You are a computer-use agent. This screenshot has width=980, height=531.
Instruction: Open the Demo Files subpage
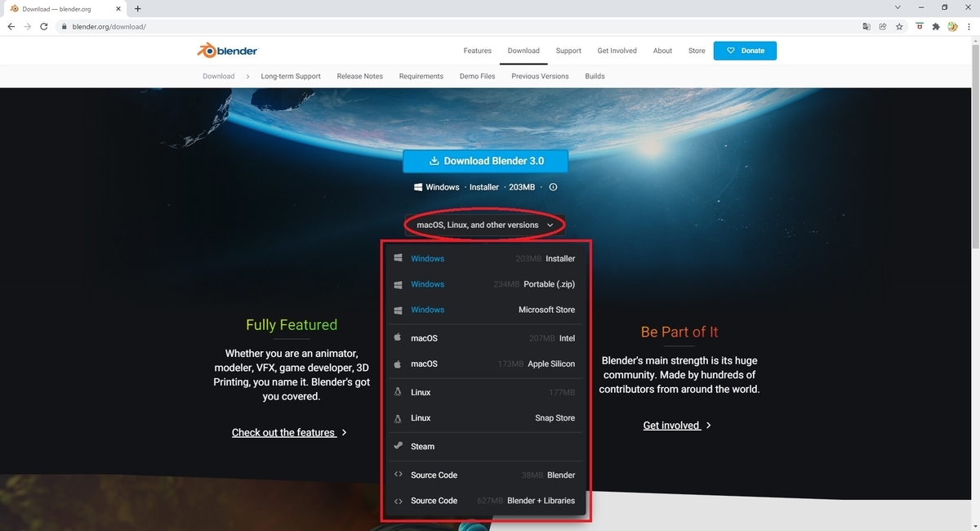click(x=478, y=76)
